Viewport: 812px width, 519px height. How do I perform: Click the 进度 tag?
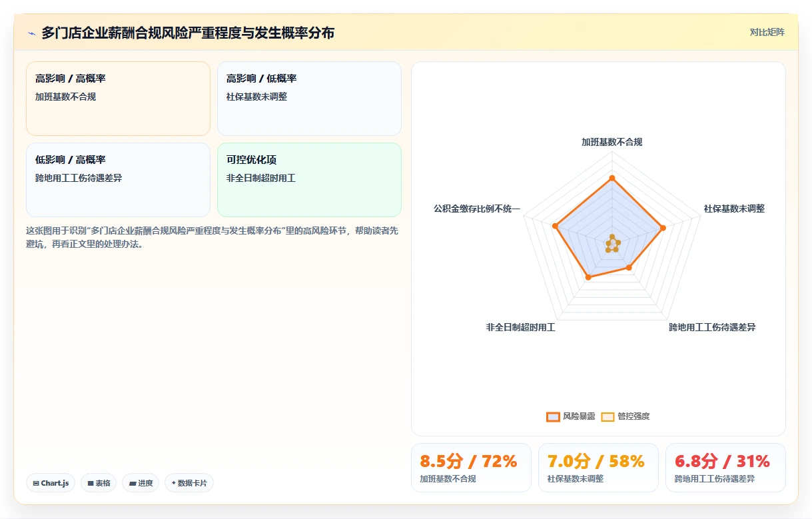pyautogui.click(x=141, y=483)
